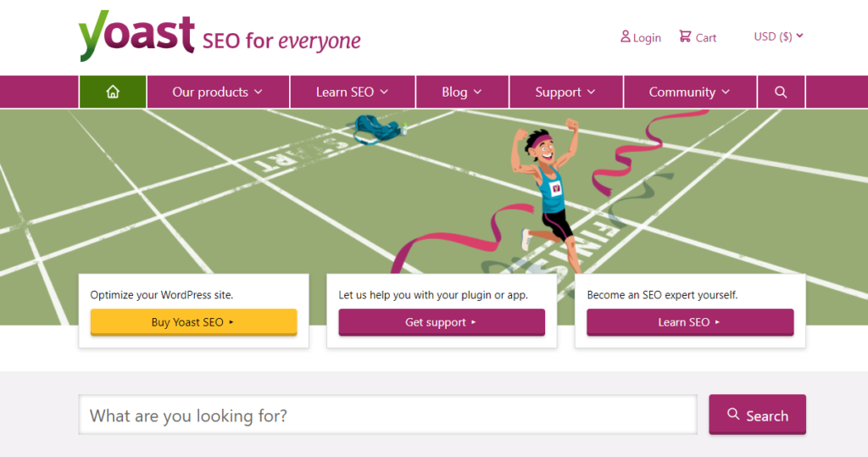Select the Community menu item
Screen dimensions: 868x457
[x=689, y=92]
